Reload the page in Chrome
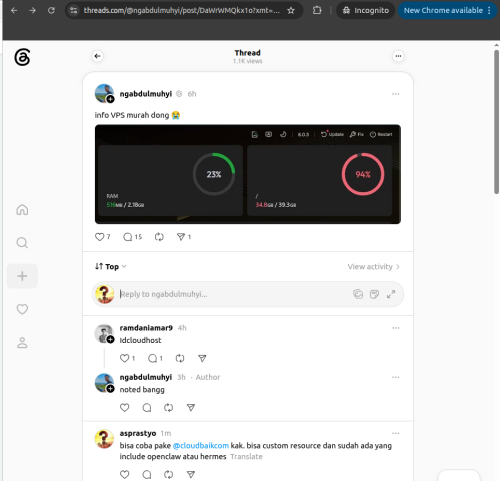Image resolution: width=500 pixels, height=481 pixels. (51, 10)
